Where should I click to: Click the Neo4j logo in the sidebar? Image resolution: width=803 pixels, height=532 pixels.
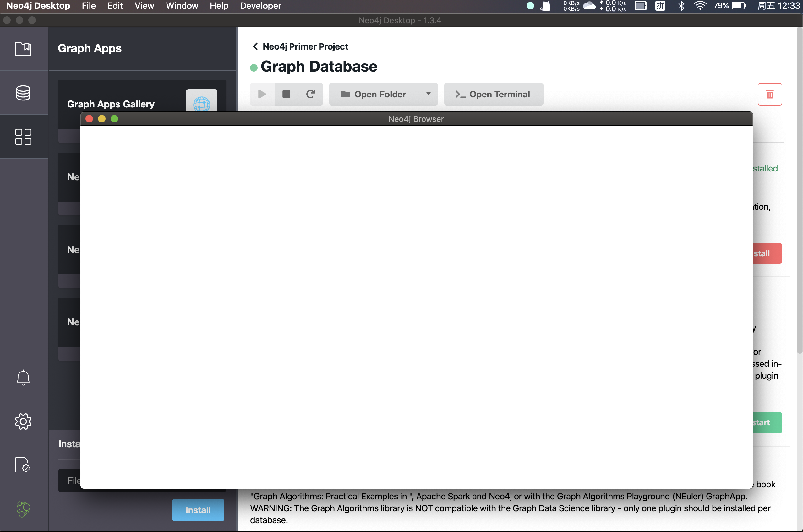click(x=23, y=509)
